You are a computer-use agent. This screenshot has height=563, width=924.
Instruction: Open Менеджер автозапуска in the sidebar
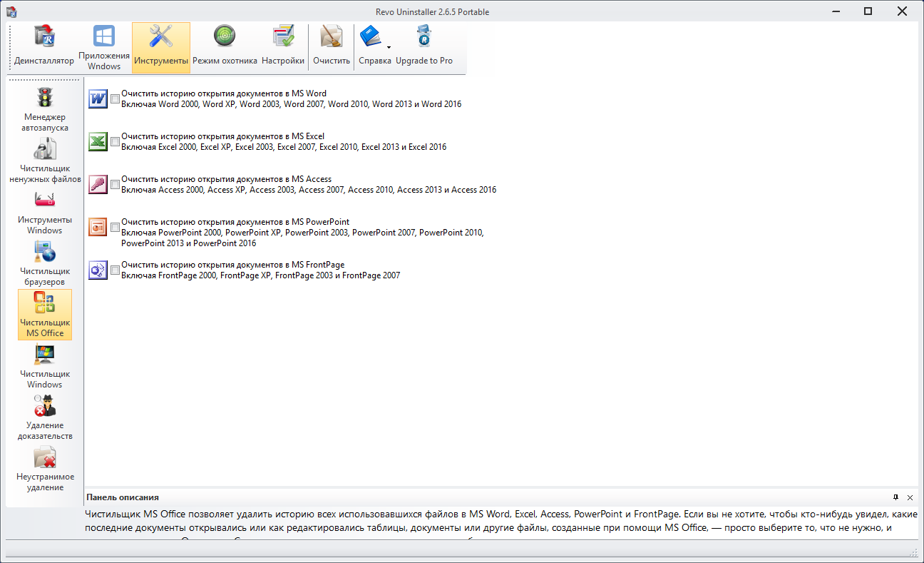click(44, 109)
